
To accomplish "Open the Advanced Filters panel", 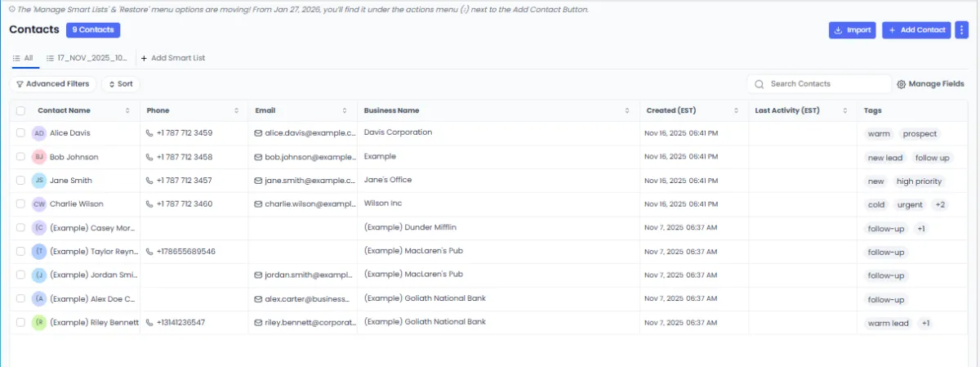I will [x=53, y=84].
